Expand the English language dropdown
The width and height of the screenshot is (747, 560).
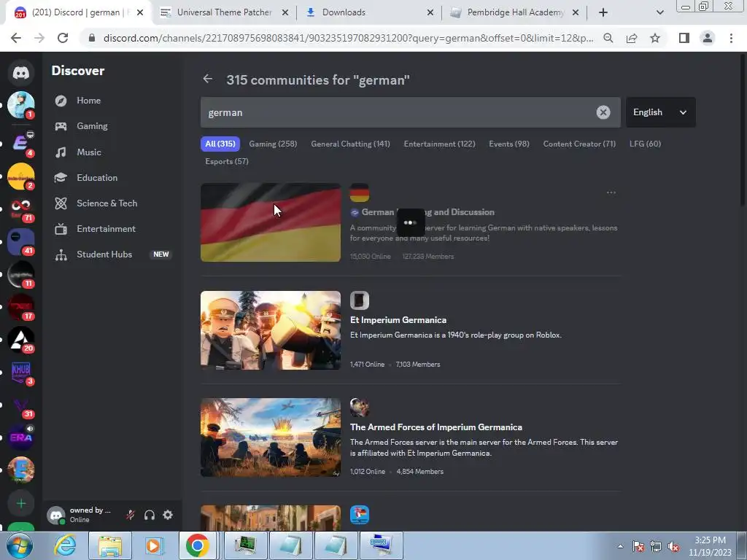pyautogui.click(x=660, y=112)
